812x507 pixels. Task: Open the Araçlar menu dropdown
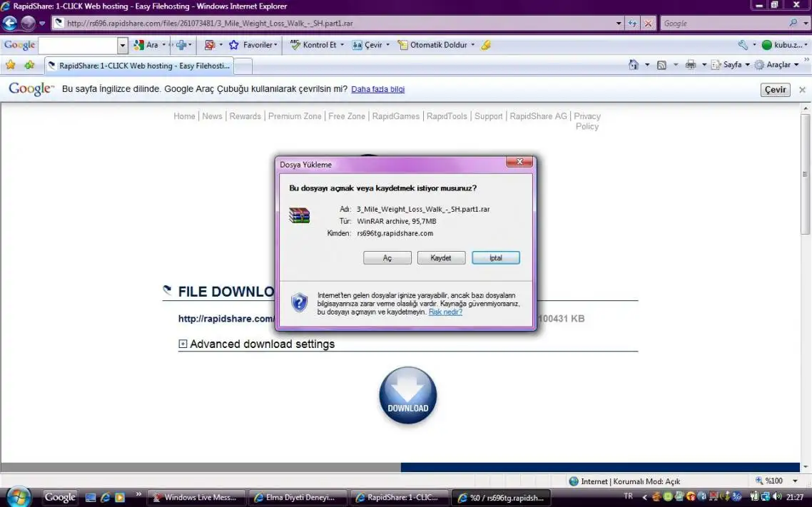(796, 65)
